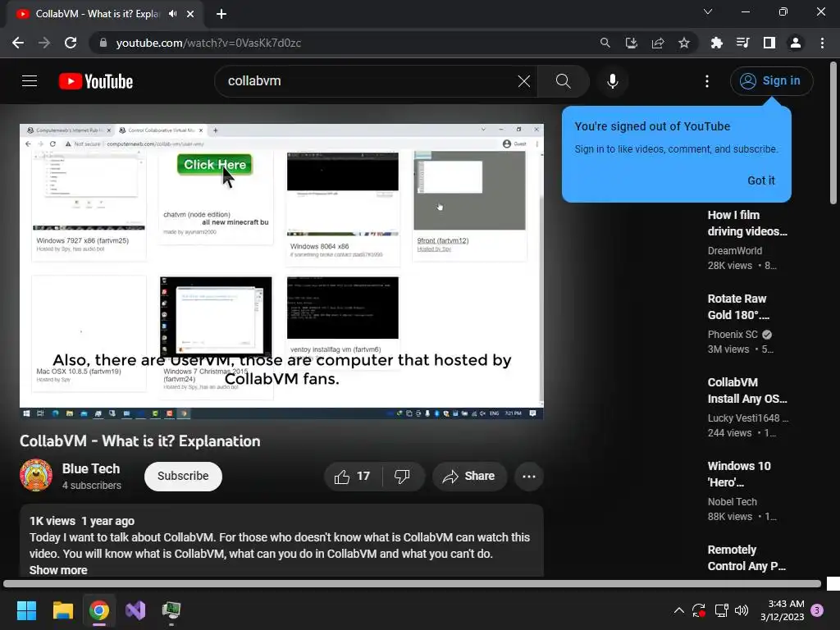The image size is (840, 630).
Task: Open Chrome three-dot customize menu
Action: (x=822, y=43)
